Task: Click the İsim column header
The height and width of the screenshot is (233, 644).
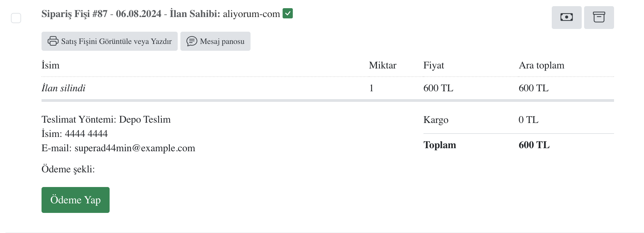Action: click(50, 65)
